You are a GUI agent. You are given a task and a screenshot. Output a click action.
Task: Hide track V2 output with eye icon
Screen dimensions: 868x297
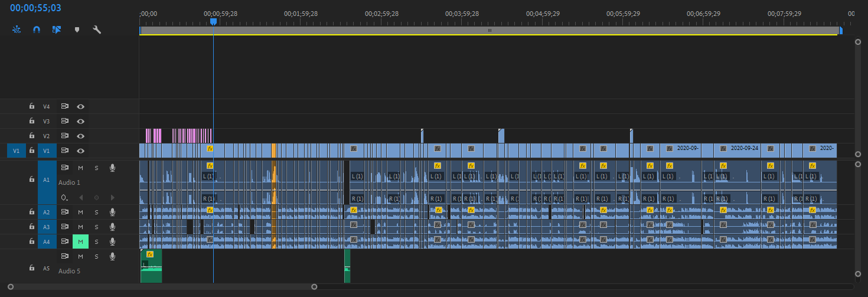(x=80, y=136)
